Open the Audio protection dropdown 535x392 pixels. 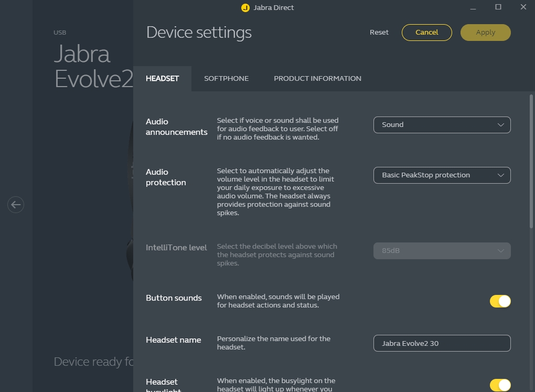pyautogui.click(x=442, y=175)
